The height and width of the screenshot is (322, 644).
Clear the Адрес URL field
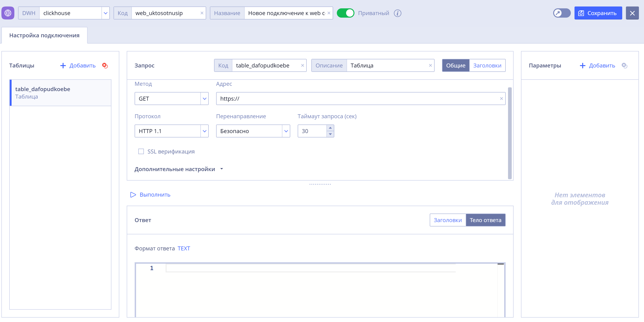[501, 99]
